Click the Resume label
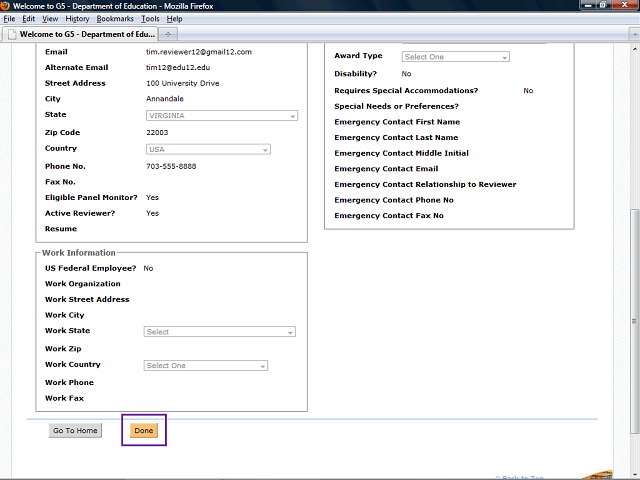The height and width of the screenshot is (480, 640). 61,229
